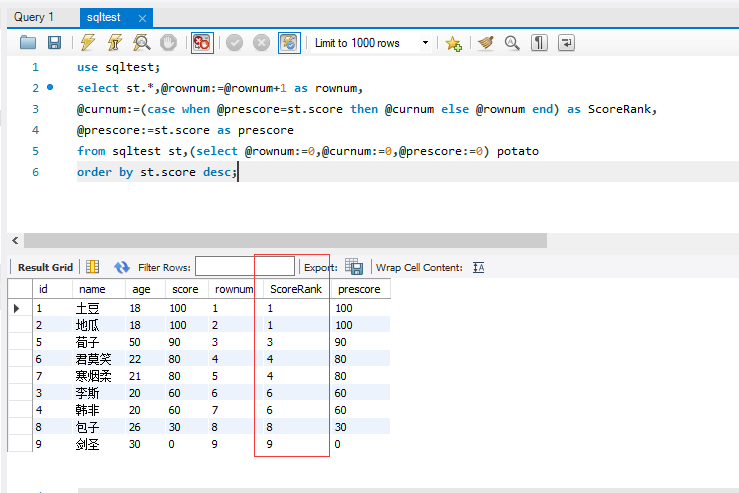
Task: Toggle Wrap Cell Content icon
Action: tap(478, 268)
